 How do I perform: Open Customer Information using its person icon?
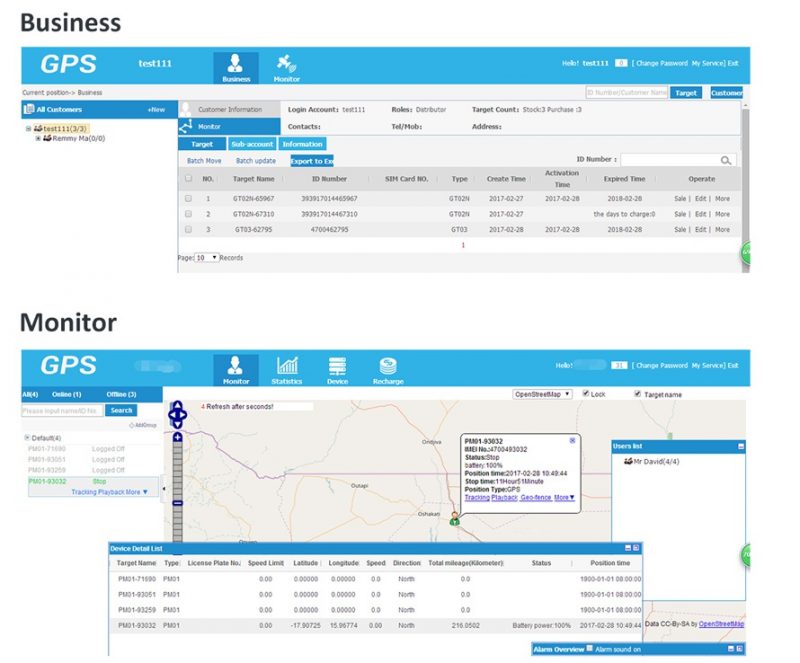pos(185,110)
